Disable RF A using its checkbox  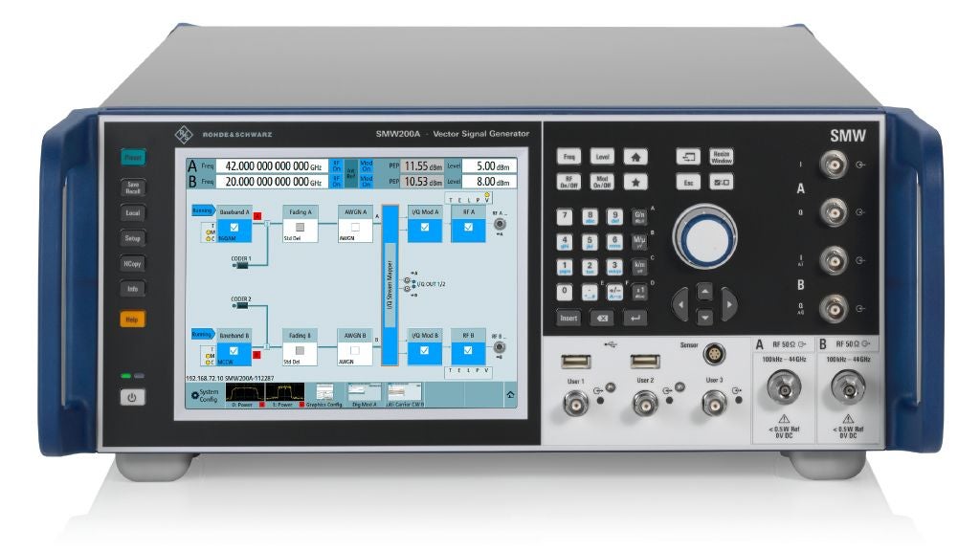pos(467,228)
